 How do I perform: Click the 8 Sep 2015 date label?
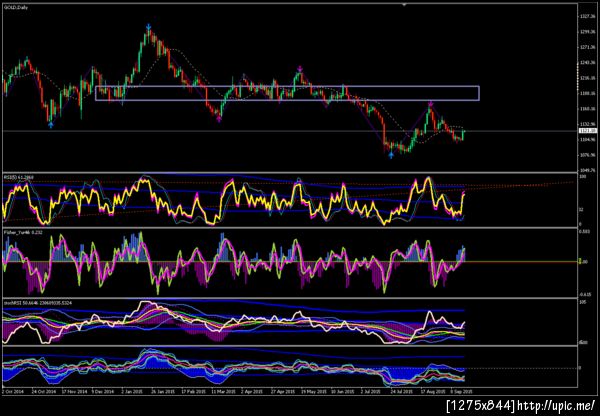coord(460,392)
